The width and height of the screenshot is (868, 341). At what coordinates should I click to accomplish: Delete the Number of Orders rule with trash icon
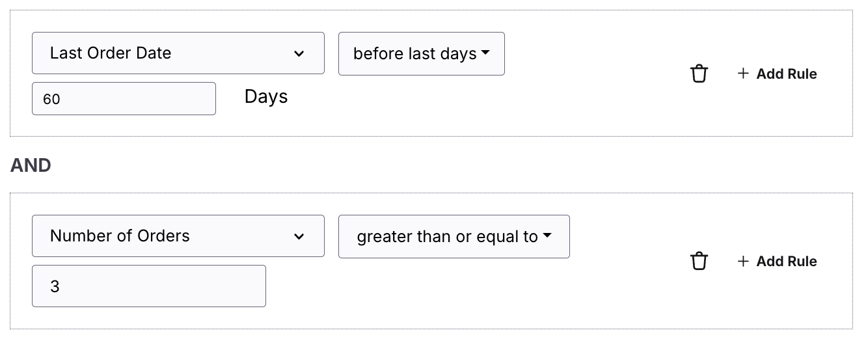coord(699,261)
